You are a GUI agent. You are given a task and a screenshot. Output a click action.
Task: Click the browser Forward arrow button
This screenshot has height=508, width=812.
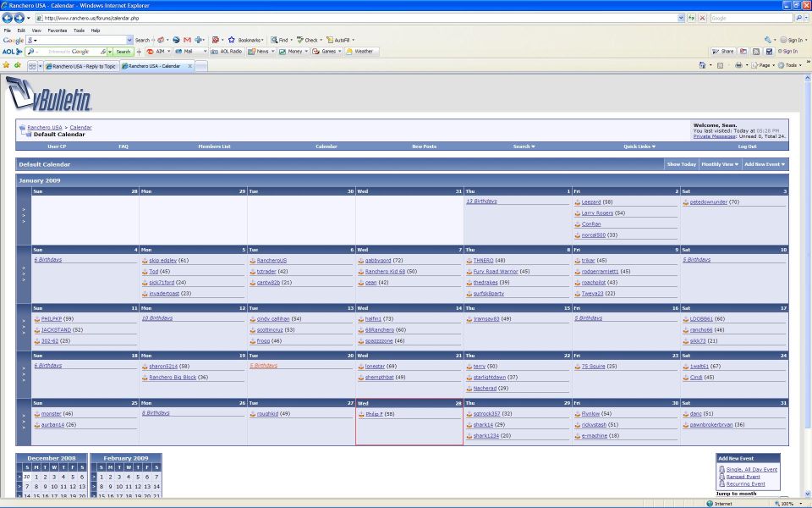click(x=19, y=18)
